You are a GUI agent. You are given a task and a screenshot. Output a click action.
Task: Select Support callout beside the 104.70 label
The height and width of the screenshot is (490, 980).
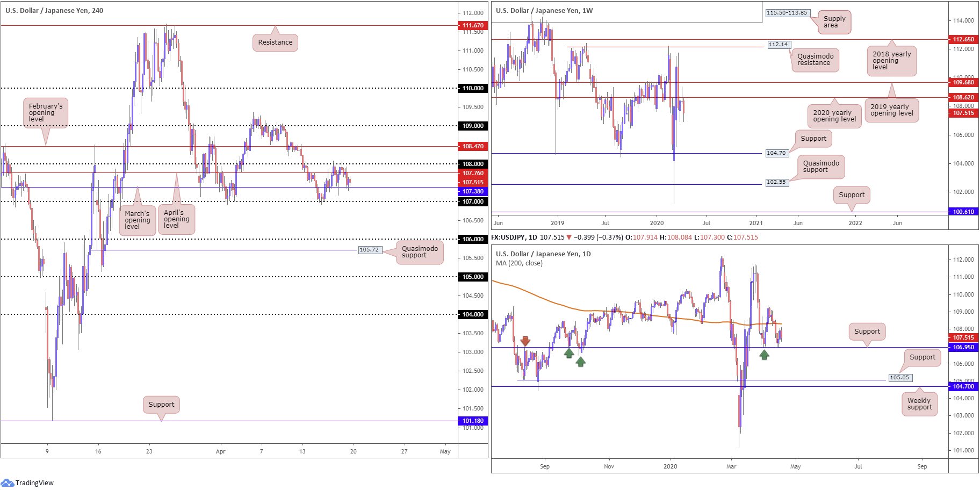pyautogui.click(x=813, y=139)
